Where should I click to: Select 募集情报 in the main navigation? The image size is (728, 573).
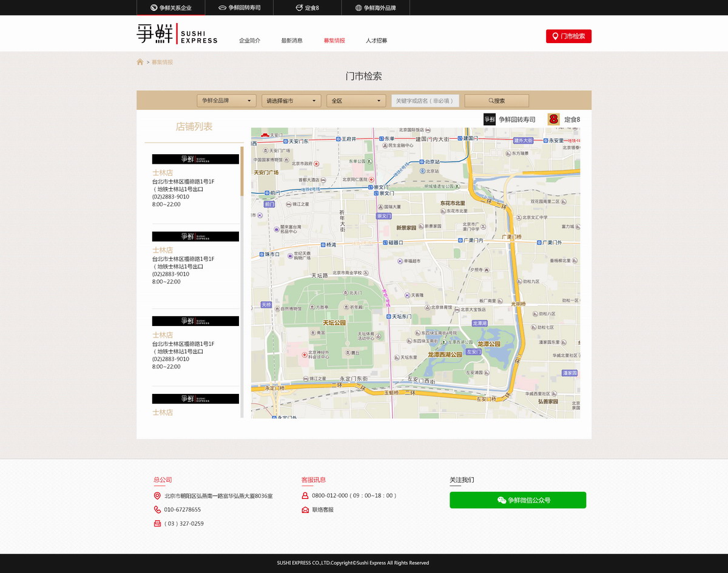click(x=334, y=41)
